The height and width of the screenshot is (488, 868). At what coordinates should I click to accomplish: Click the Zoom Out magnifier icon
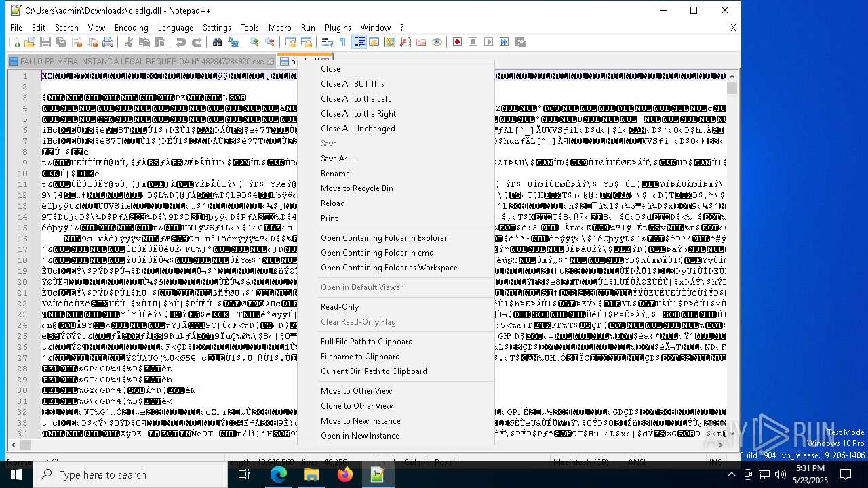click(270, 42)
